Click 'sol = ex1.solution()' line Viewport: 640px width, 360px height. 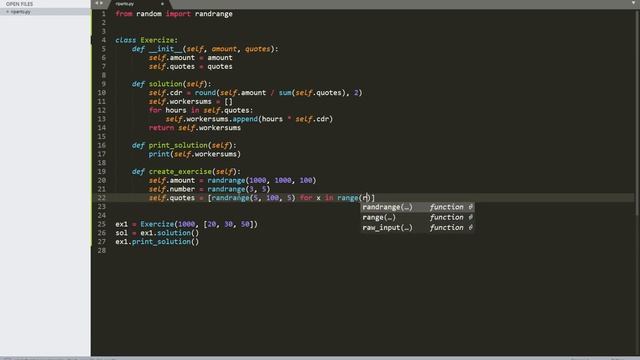coord(157,233)
